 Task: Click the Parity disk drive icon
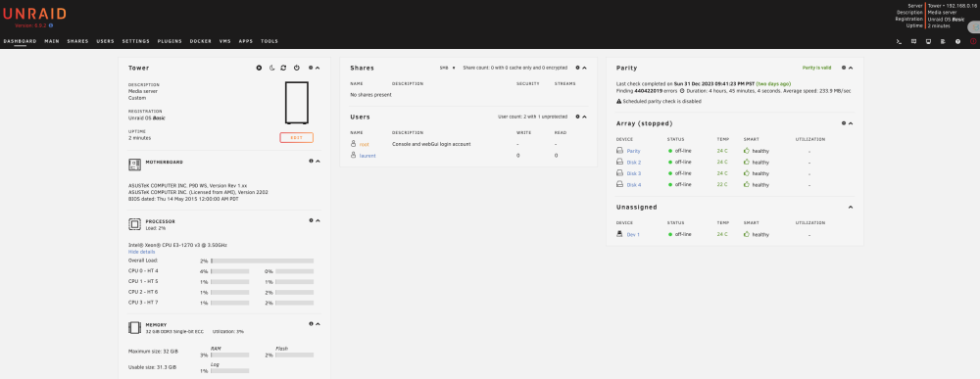(619, 151)
